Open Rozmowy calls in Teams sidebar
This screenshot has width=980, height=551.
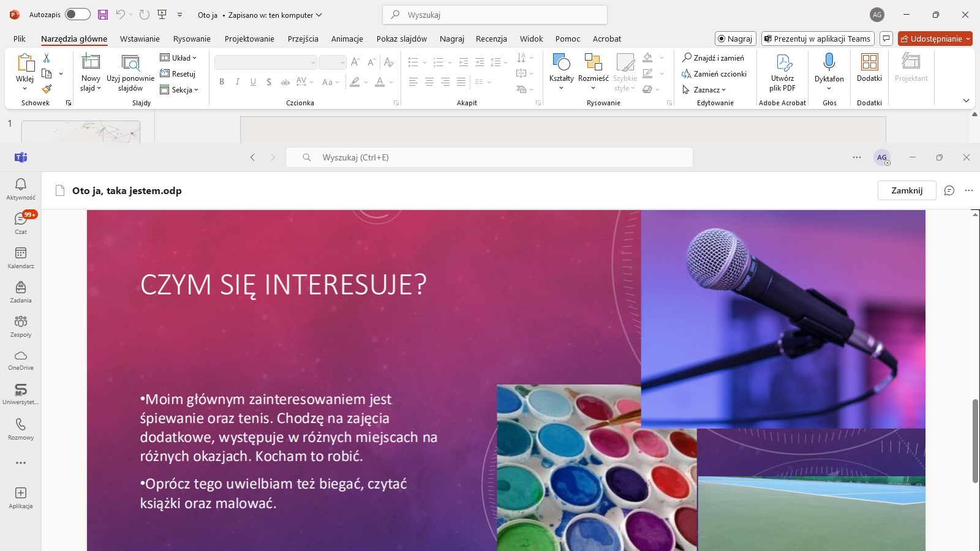coord(21,429)
